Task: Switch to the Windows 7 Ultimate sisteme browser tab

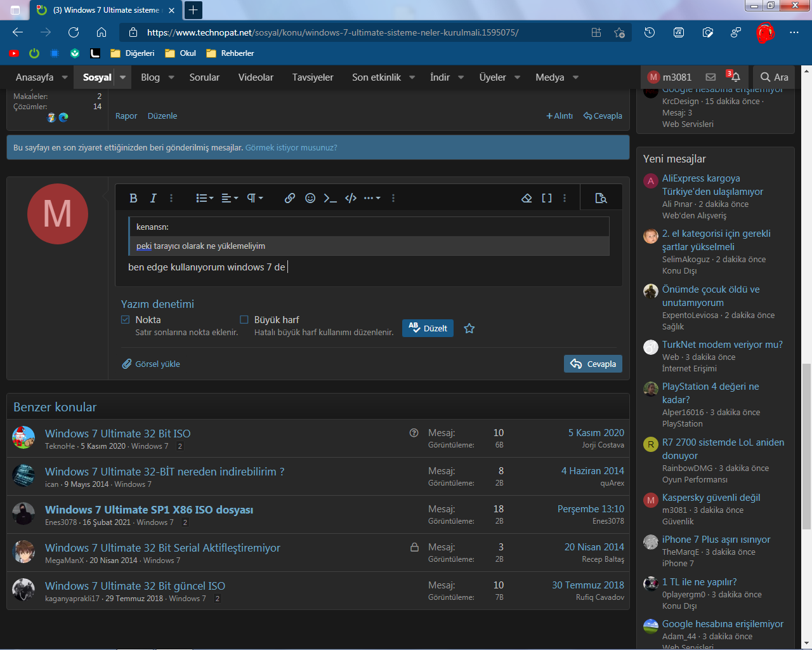Action: pyautogui.click(x=105, y=10)
